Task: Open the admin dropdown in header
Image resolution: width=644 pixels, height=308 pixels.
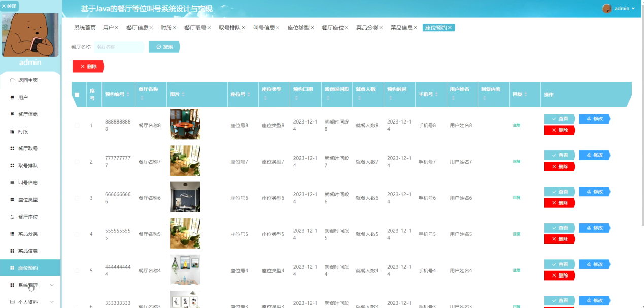Action: coord(625,8)
